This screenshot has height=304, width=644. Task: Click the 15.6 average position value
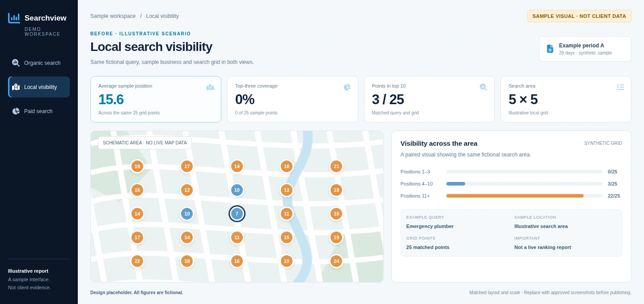(111, 99)
